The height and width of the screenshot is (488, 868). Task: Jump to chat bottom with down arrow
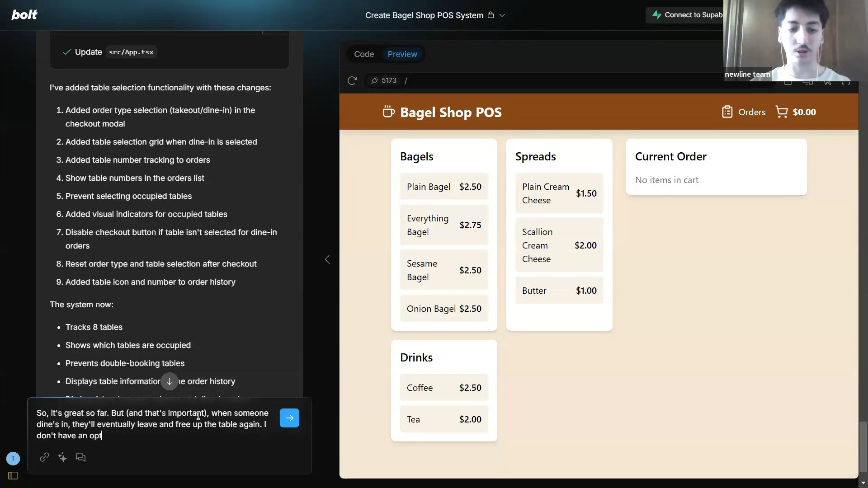170,381
